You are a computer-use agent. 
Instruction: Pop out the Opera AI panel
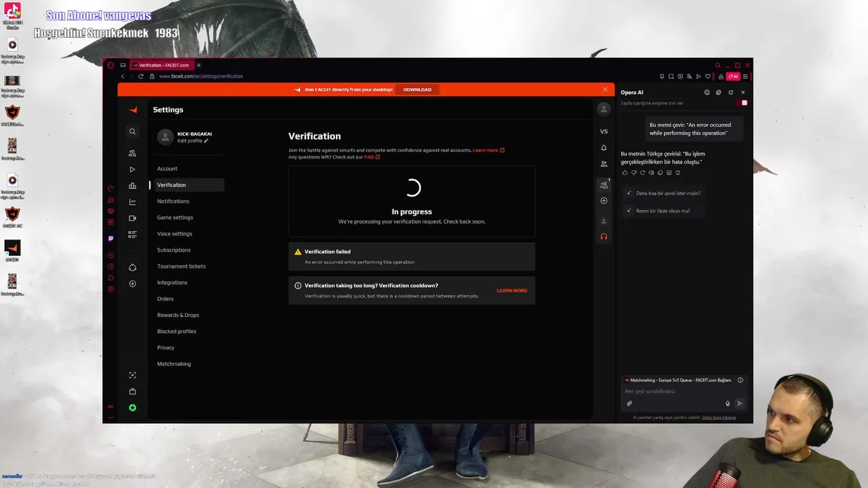pos(730,92)
